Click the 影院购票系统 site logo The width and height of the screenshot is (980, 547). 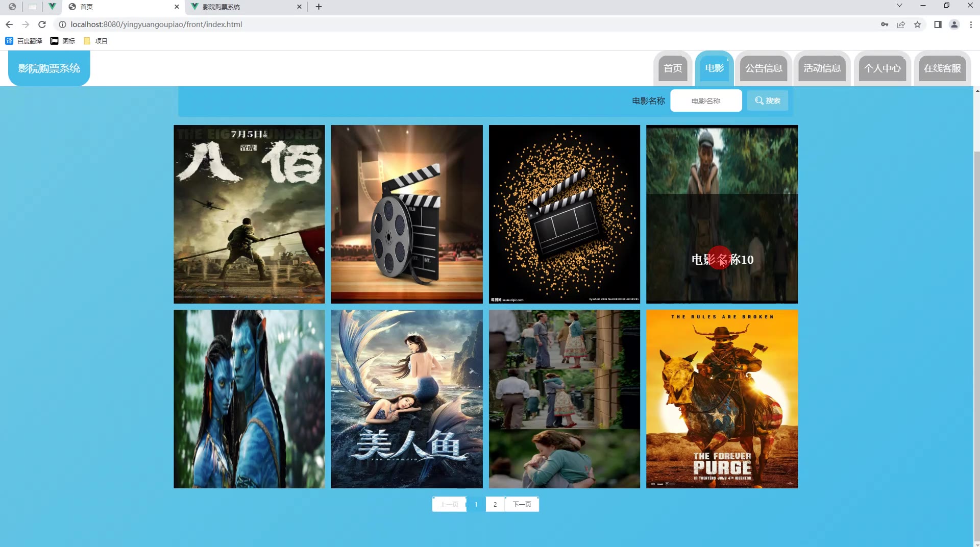[x=49, y=68]
